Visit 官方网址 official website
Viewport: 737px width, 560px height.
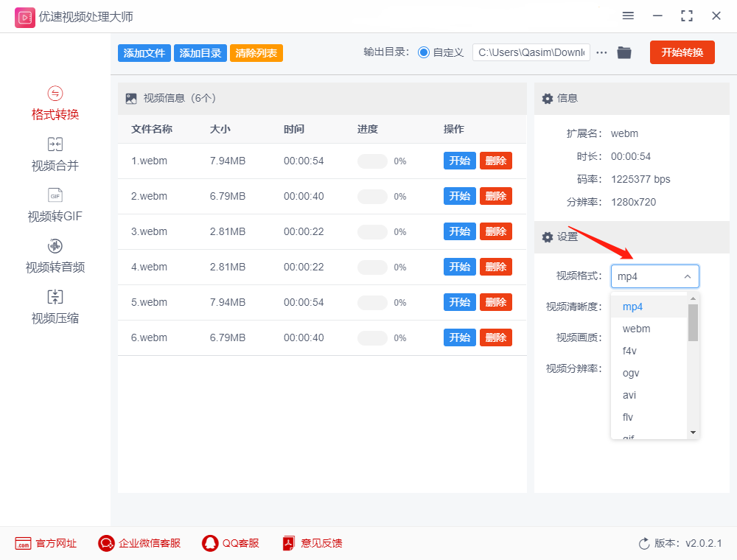click(46, 543)
